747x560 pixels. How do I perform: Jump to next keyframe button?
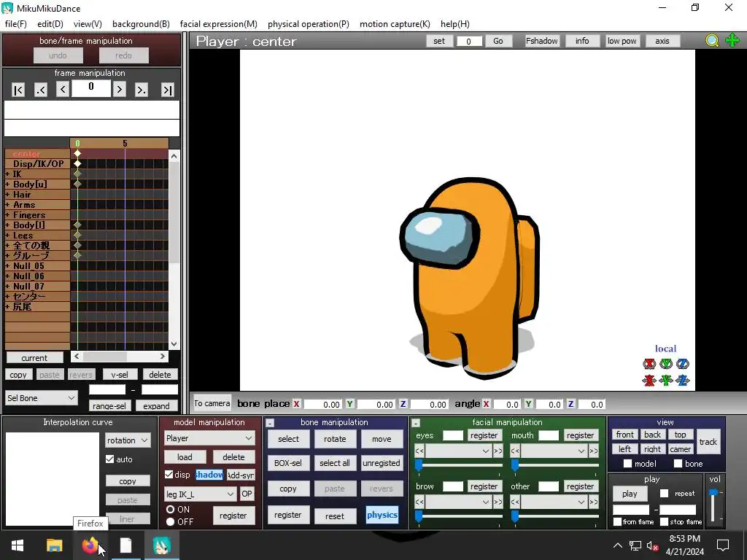click(x=142, y=90)
